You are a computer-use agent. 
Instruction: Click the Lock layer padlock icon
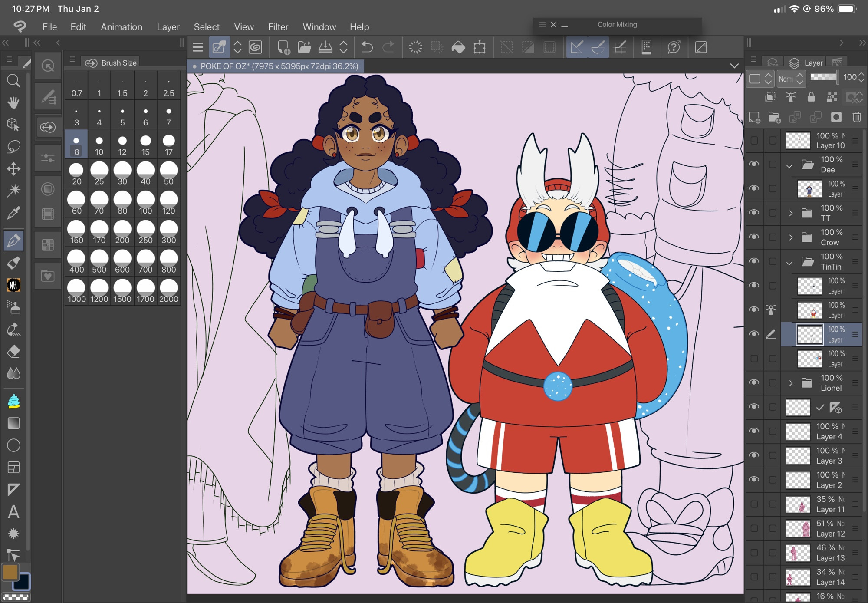click(x=811, y=97)
